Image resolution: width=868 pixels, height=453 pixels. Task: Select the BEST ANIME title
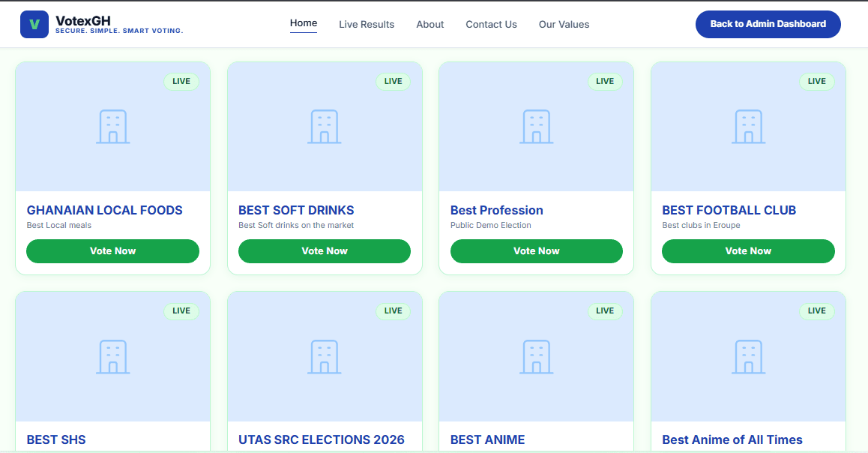pyautogui.click(x=487, y=439)
